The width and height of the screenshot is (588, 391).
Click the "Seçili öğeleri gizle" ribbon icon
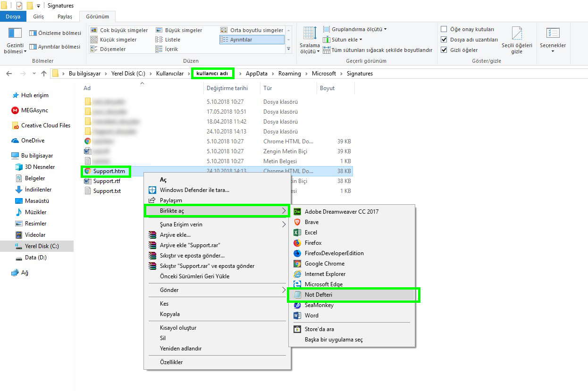[x=517, y=40]
